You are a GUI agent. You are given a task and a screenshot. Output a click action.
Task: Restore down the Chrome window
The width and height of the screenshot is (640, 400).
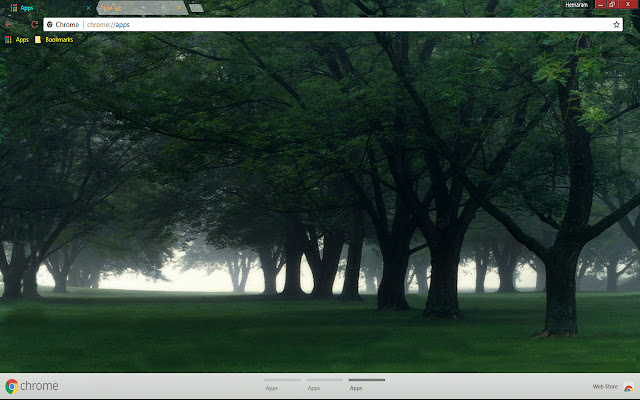coord(612,4)
